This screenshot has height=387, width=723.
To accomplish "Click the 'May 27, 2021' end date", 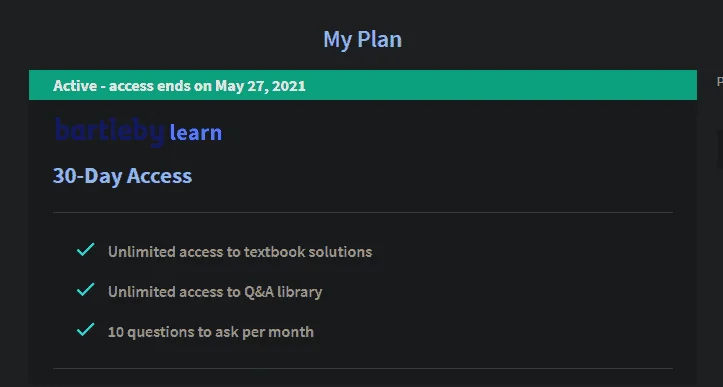I will (x=260, y=86).
